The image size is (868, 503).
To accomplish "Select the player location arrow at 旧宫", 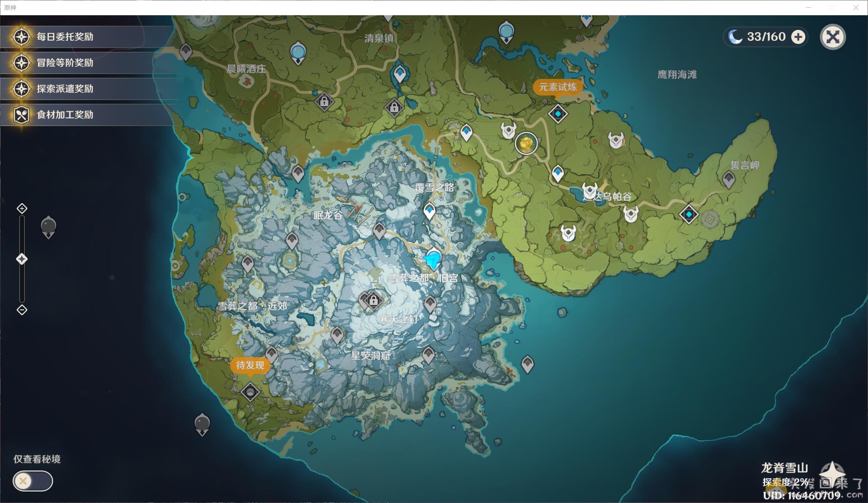I will tap(433, 260).
